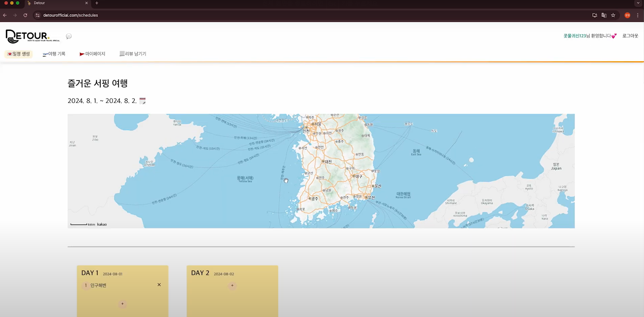Viewport: 644px width, 317px height.
Task: Click the chat bubble icon beside logo
Action: pyautogui.click(x=69, y=36)
